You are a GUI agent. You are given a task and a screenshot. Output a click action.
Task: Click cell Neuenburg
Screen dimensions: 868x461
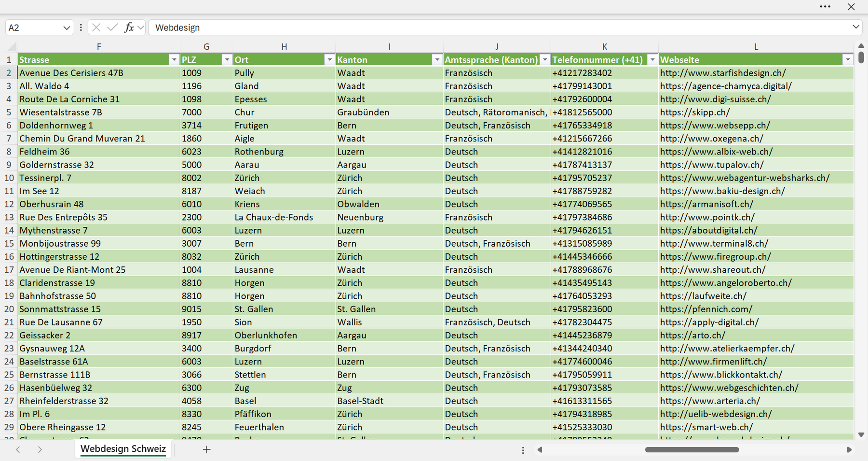click(390, 217)
